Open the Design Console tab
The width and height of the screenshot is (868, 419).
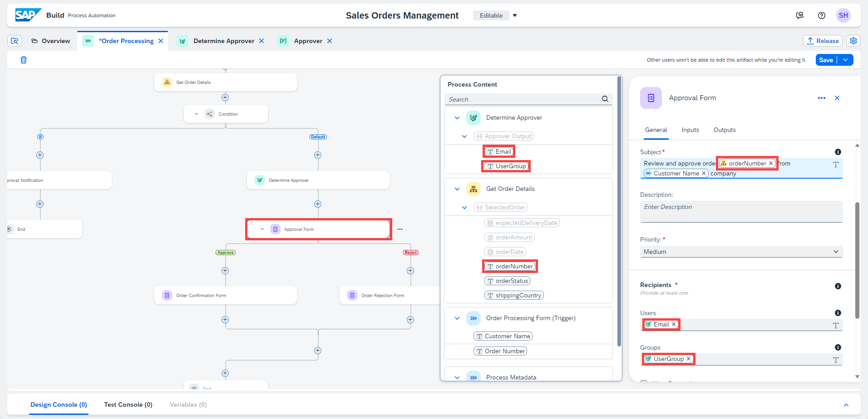coord(59,404)
